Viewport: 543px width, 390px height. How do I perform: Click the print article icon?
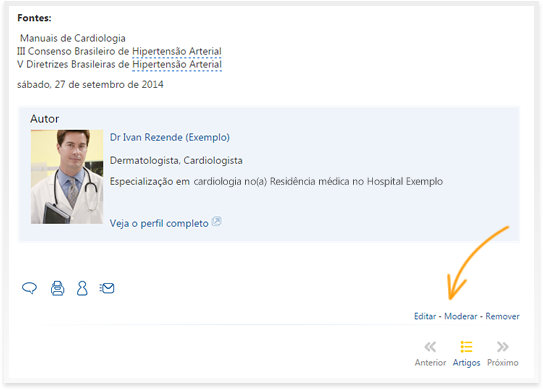click(57, 288)
